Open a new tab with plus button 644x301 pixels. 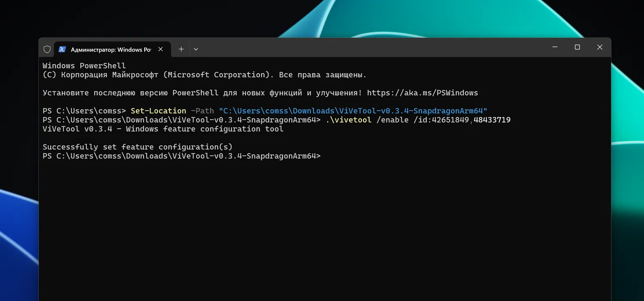click(181, 49)
